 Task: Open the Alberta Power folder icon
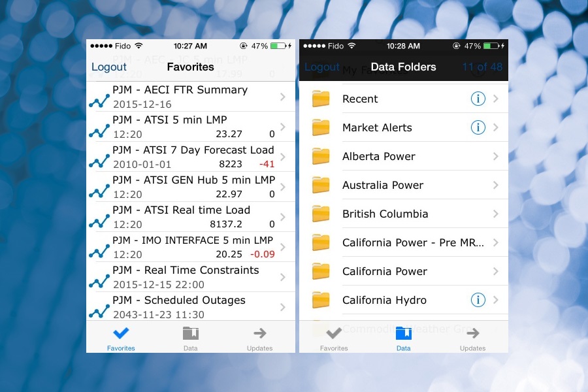[321, 156]
